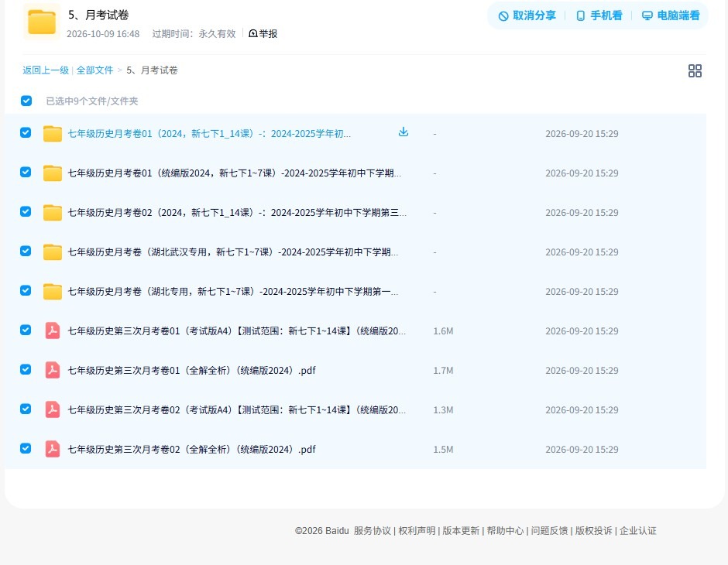Click folder icon of 湖北专用 row
728x565 pixels.
coord(53,291)
